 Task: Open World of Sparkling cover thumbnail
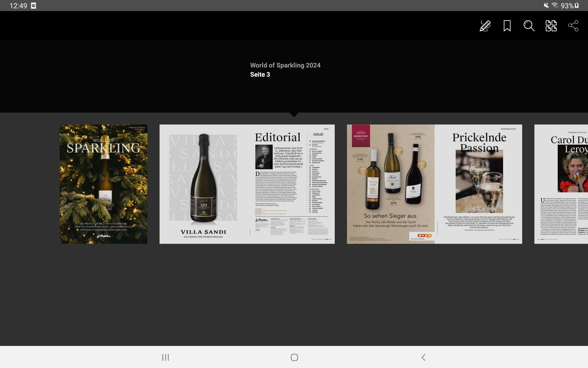(104, 184)
